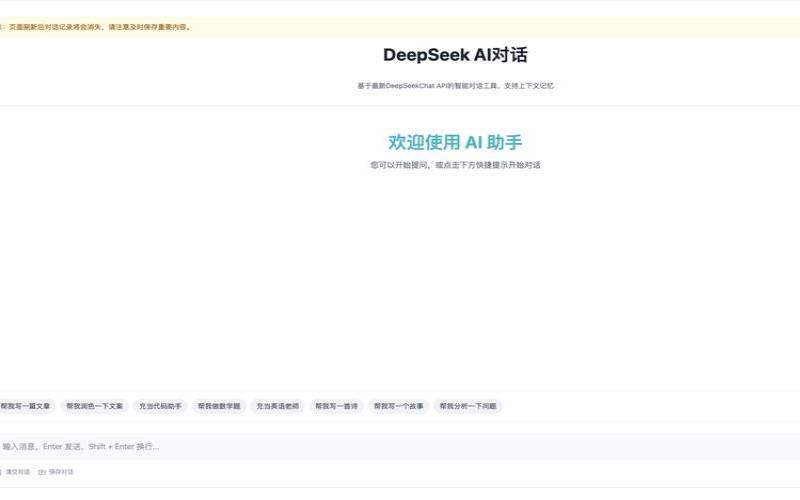Click the yellow refresh warning notice text
Screen dimensions: 800x500
97,27
